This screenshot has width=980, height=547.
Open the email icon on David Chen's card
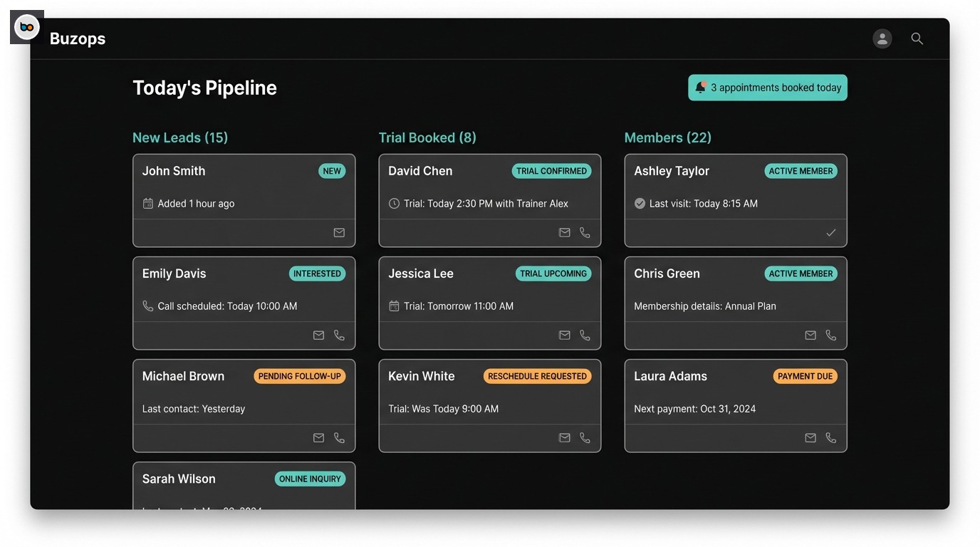[x=565, y=232]
